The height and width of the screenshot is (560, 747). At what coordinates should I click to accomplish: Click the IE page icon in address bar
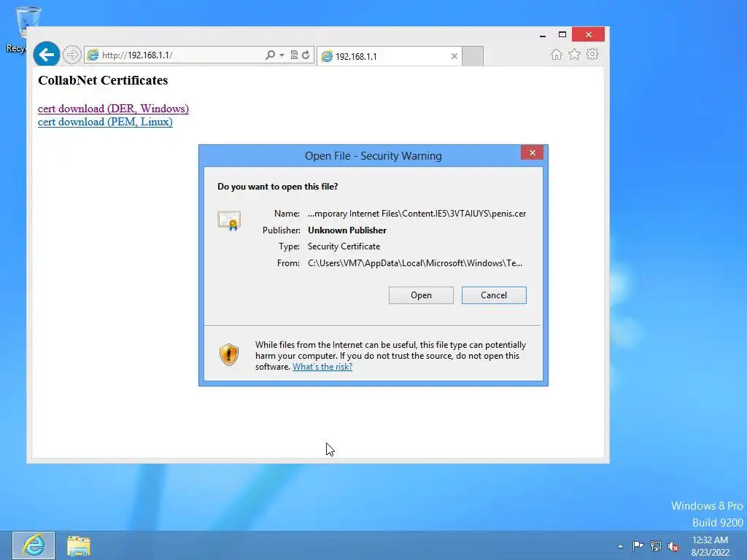tap(93, 55)
